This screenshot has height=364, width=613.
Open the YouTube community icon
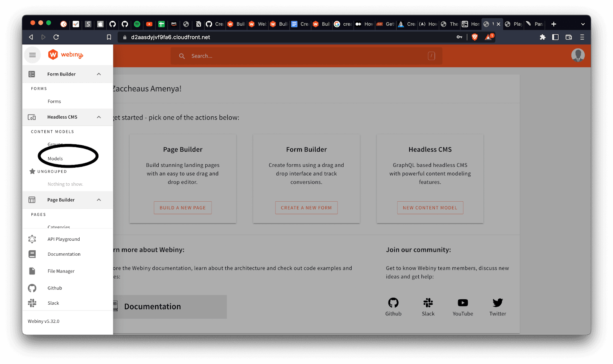[x=462, y=303]
